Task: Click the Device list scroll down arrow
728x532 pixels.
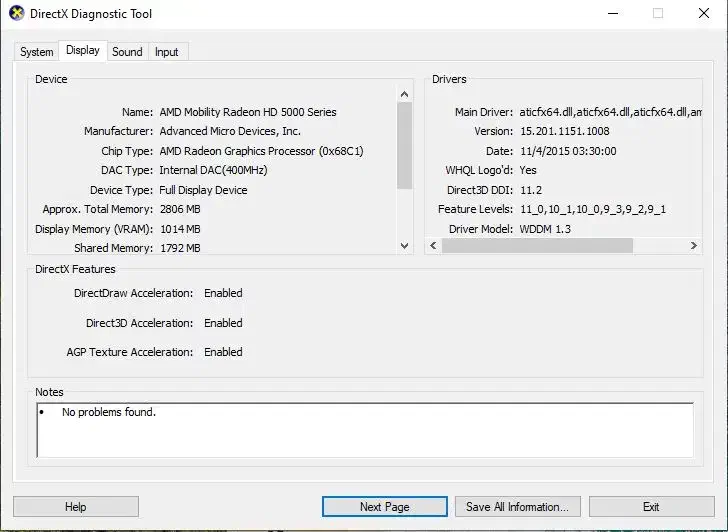Action: pos(405,246)
